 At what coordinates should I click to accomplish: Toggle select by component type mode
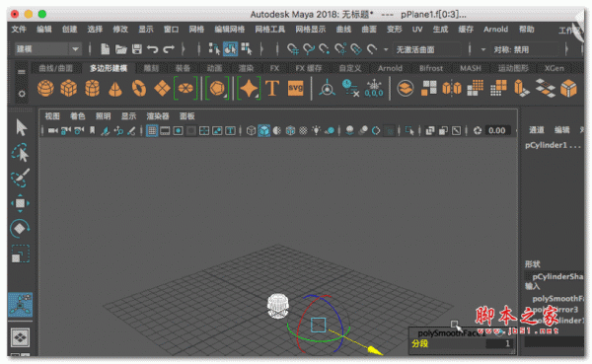coord(246,49)
